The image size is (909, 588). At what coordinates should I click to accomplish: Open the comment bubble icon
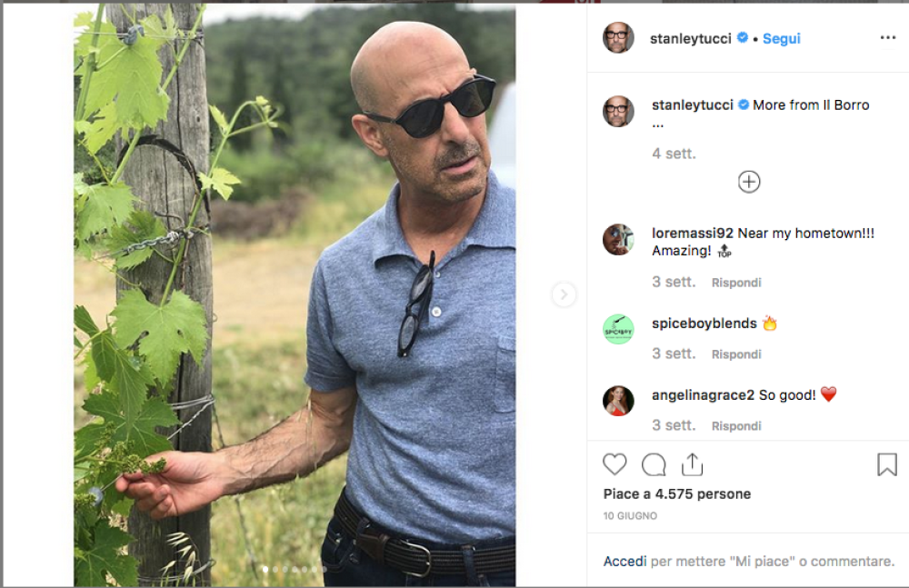coord(654,464)
